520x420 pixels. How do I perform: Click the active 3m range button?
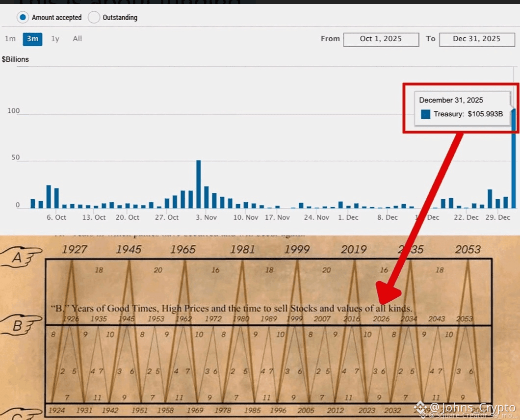[x=32, y=39]
